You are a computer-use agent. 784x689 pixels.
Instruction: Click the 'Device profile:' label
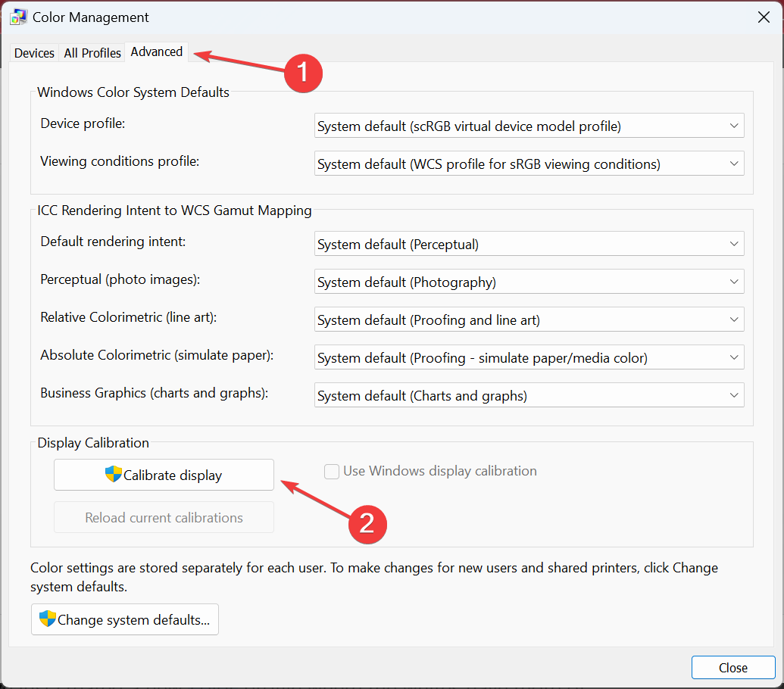pyautogui.click(x=83, y=123)
